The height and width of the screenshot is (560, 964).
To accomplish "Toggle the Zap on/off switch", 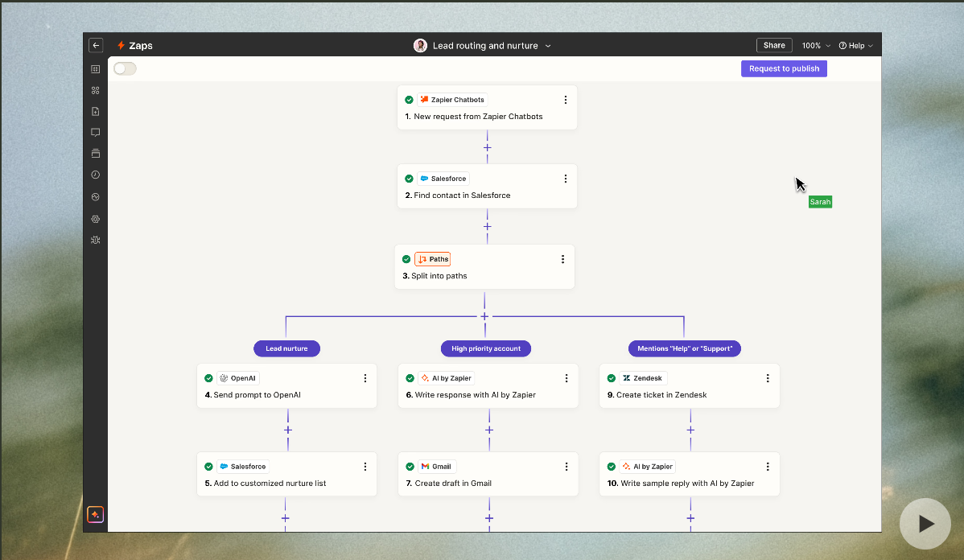I will tap(125, 69).
